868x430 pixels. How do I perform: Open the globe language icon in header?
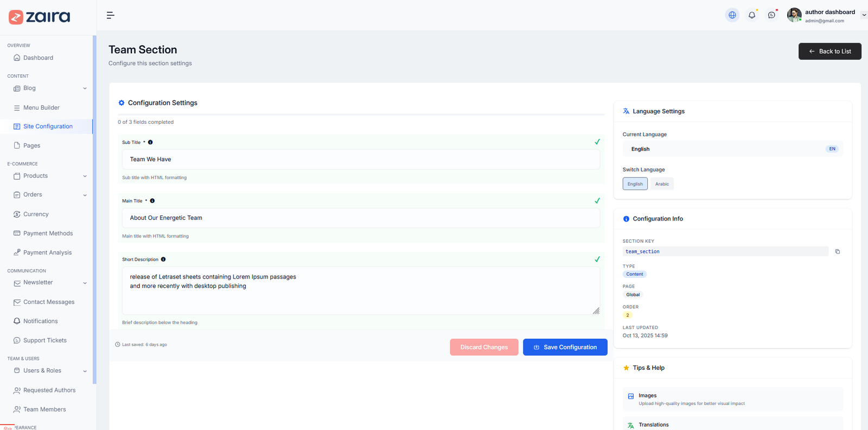(732, 15)
